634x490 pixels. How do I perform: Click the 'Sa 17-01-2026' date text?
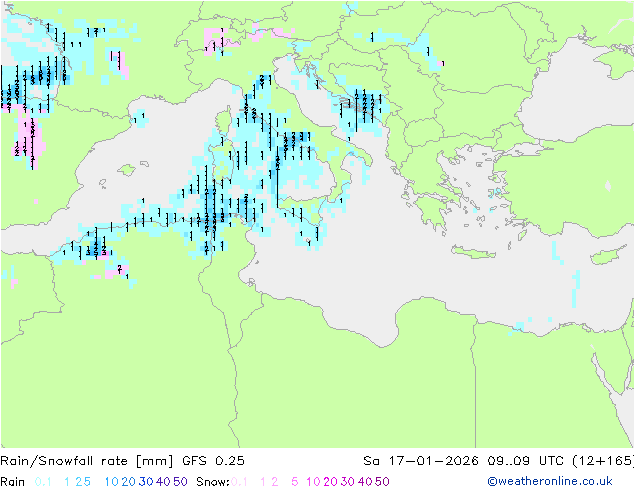421,461
